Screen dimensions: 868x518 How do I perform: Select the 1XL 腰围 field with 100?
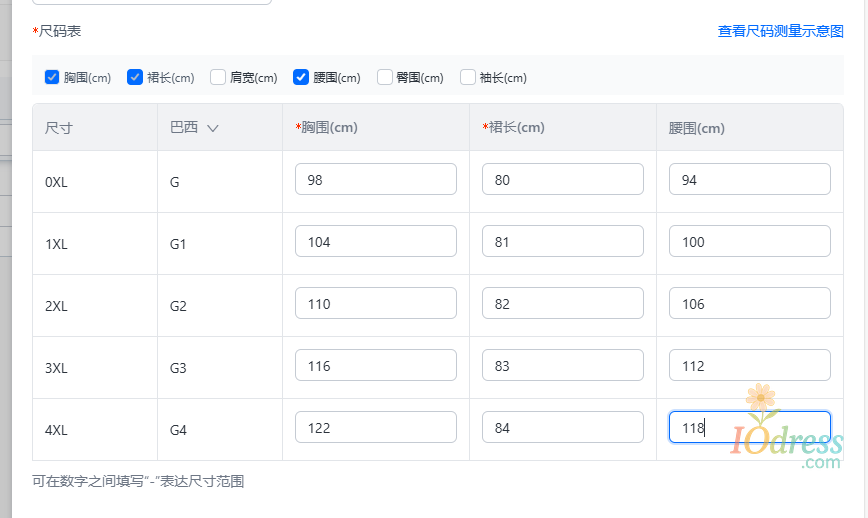749,242
